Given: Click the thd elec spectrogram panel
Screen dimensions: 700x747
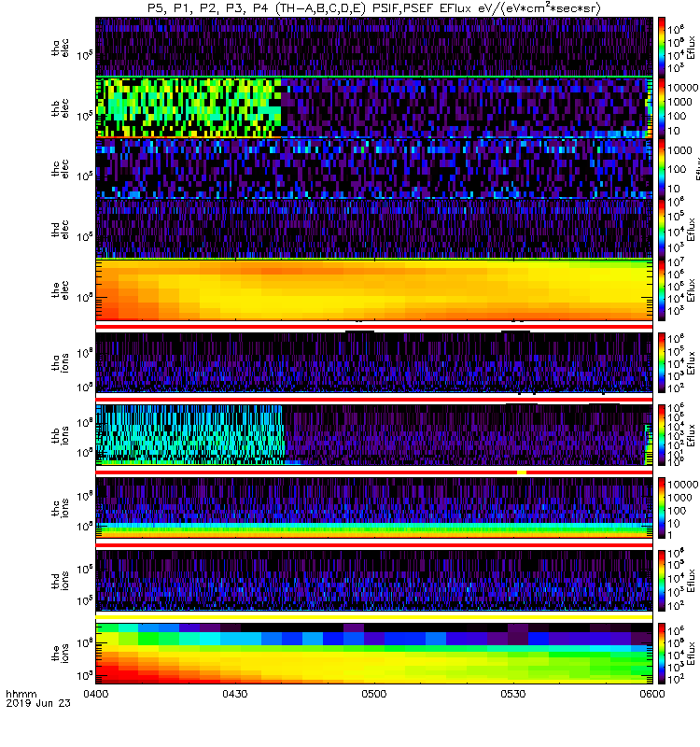Looking at the screenshot, I should click(x=374, y=229).
